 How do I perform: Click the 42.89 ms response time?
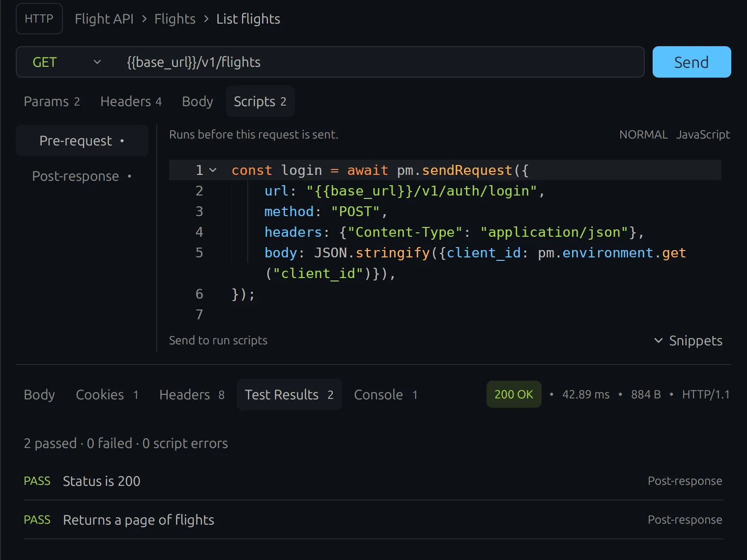point(586,394)
